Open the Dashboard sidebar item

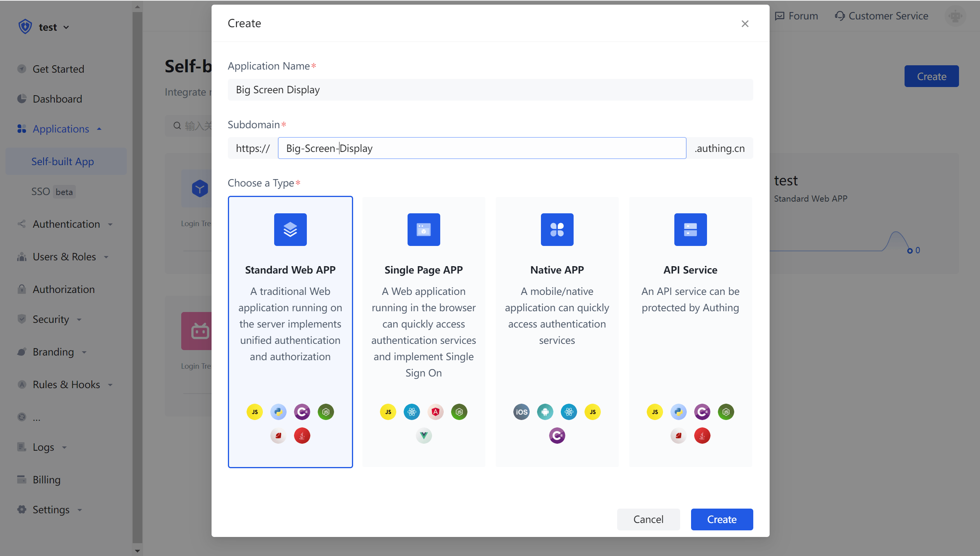[x=58, y=99]
